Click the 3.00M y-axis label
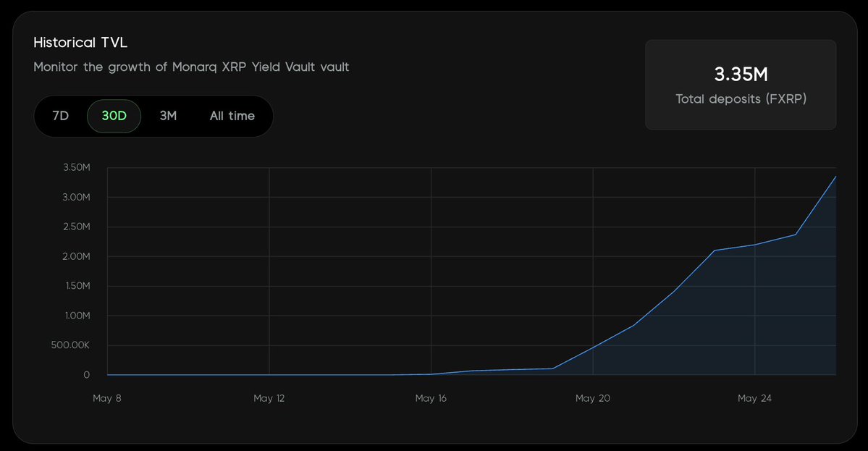868x451 pixels. (x=77, y=197)
